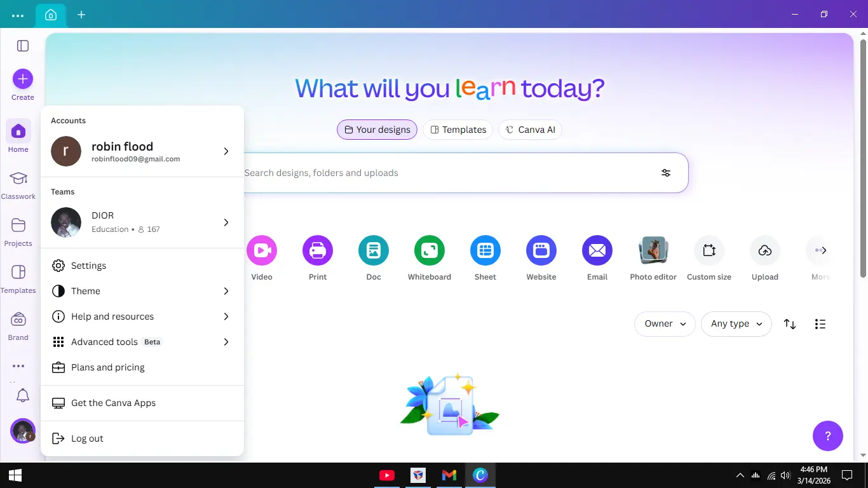Create a new Website
The width and height of the screenshot is (868, 488).
[x=541, y=250]
